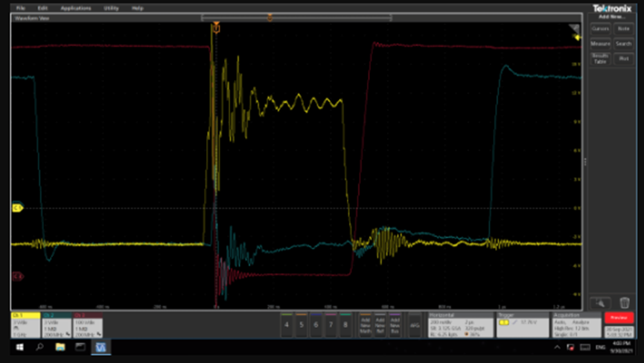This screenshot has height=363, width=644.
Task: Open the File menu
Action: click(21, 8)
